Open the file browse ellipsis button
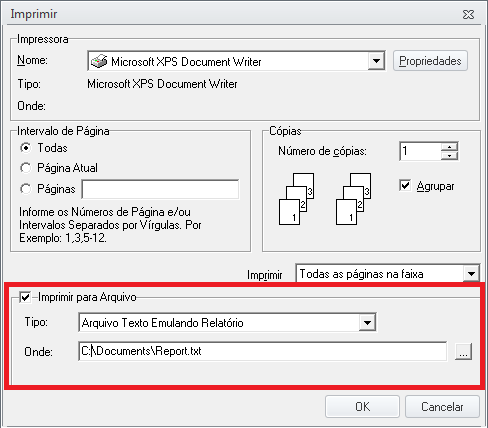This screenshot has height=428, width=488. tap(463, 351)
